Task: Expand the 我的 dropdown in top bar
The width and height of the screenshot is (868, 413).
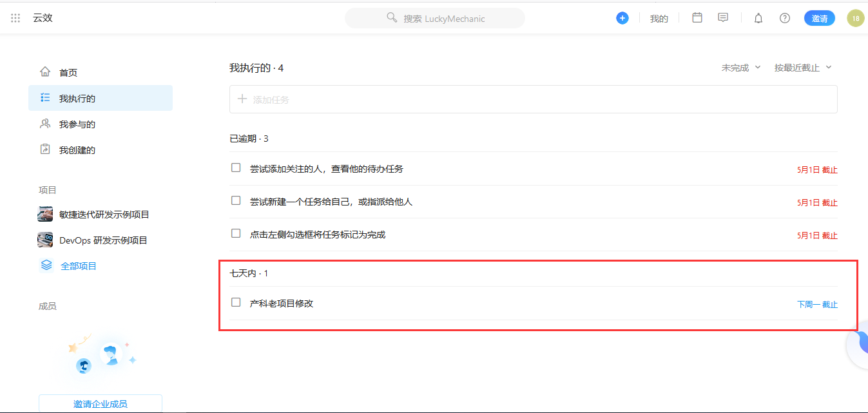Action: [659, 18]
